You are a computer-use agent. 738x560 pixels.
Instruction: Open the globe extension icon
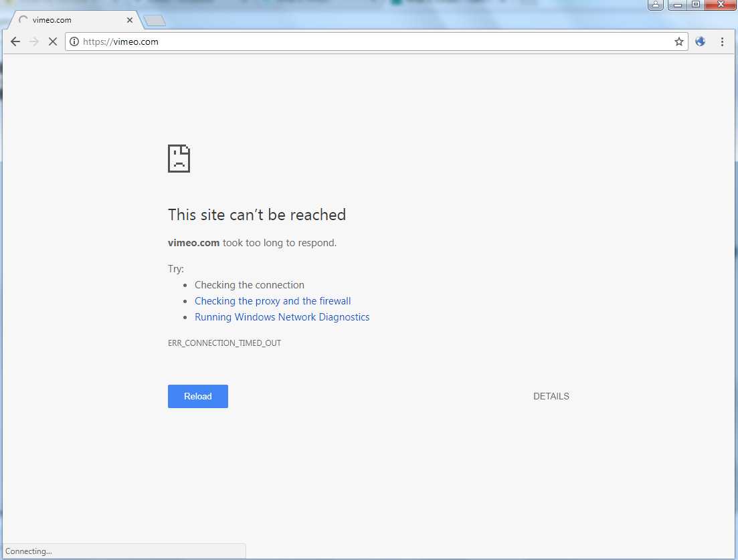tap(701, 41)
